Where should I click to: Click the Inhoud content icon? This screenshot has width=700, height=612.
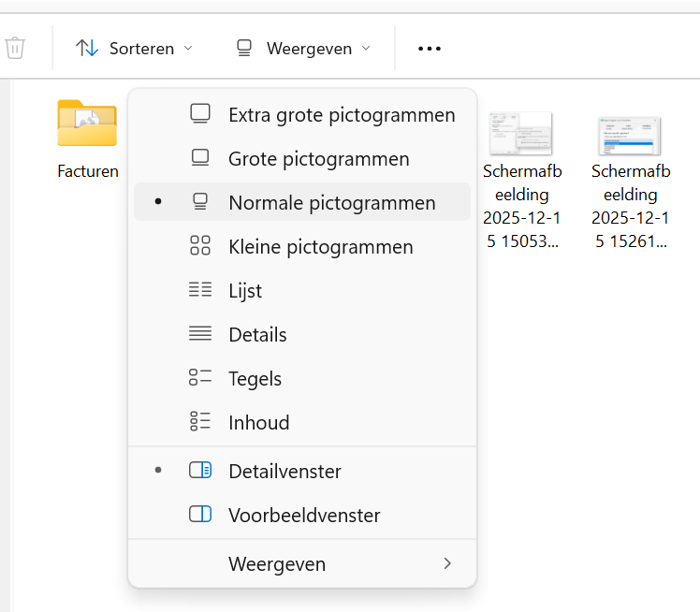[x=200, y=421]
